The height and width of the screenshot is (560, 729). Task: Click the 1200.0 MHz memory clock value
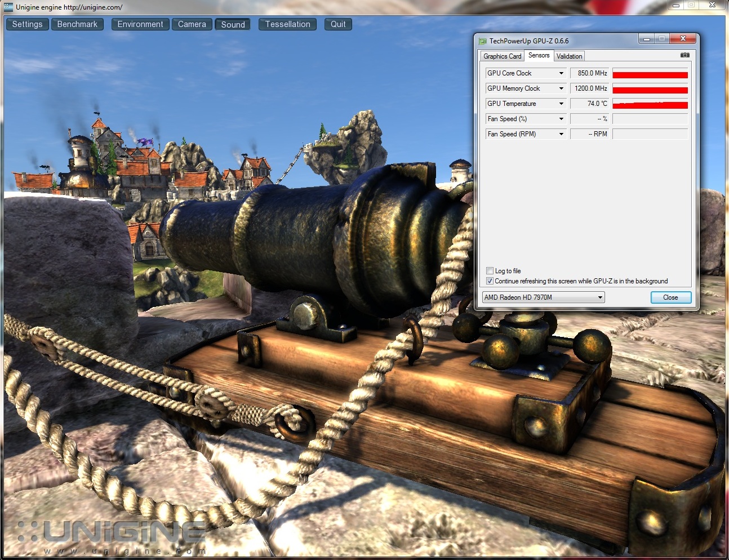(590, 88)
